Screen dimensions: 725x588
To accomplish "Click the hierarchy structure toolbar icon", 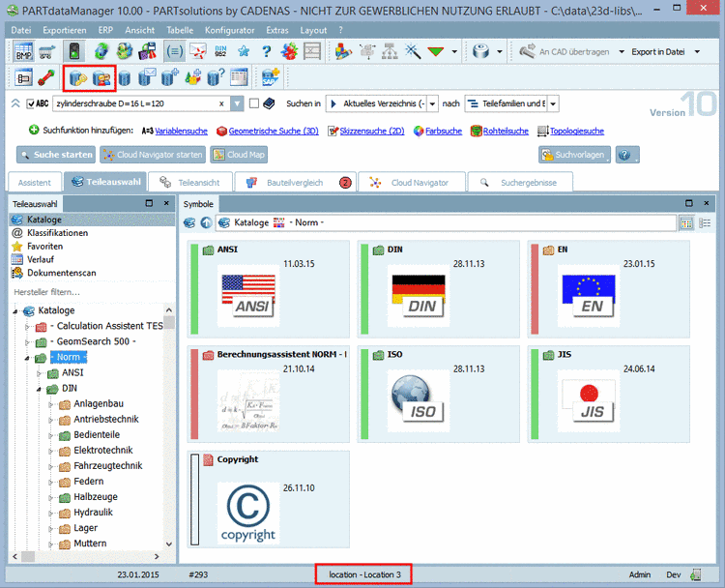I will pyautogui.click(x=390, y=51).
